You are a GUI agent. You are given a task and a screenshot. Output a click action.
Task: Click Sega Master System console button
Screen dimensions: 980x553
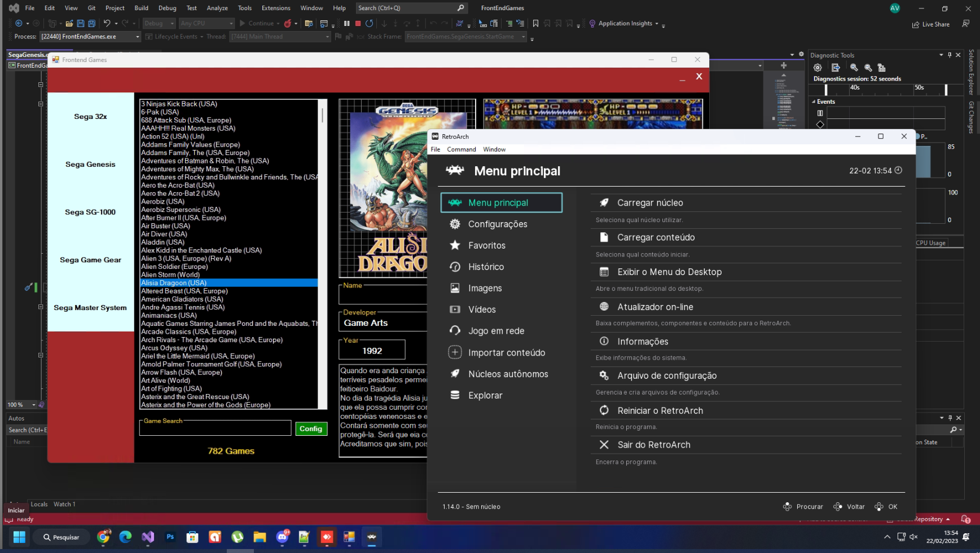tap(90, 308)
